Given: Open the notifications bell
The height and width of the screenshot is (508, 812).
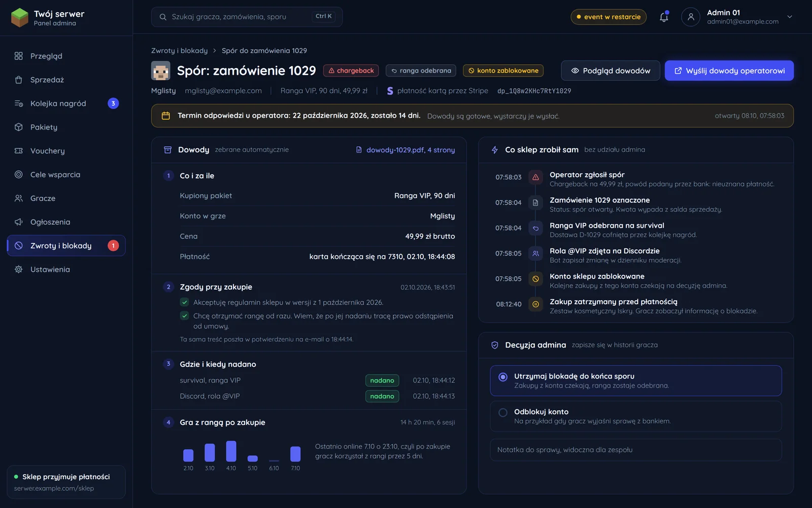Looking at the screenshot, I should coord(664,17).
